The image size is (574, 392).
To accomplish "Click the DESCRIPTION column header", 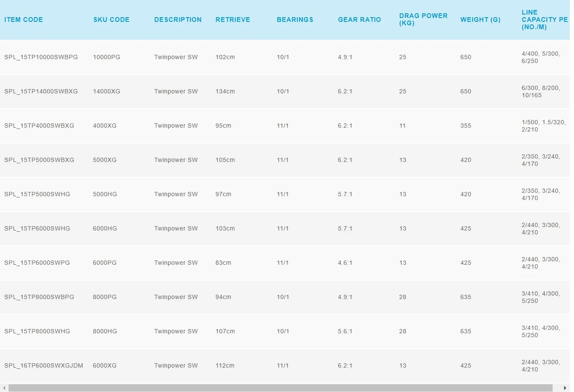I will (178, 20).
